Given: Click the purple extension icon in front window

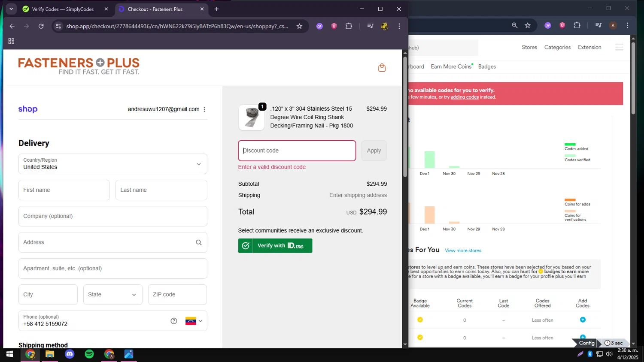Looking at the screenshot, I should (x=319, y=26).
